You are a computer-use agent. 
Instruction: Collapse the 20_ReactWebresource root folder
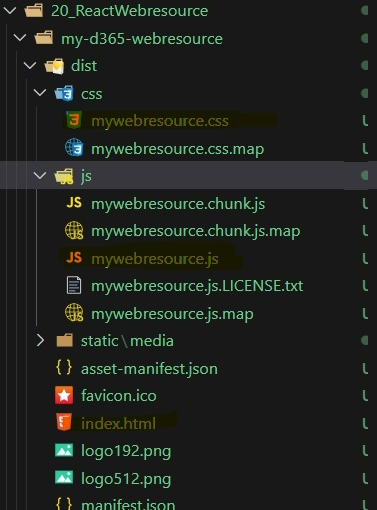point(10,10)
